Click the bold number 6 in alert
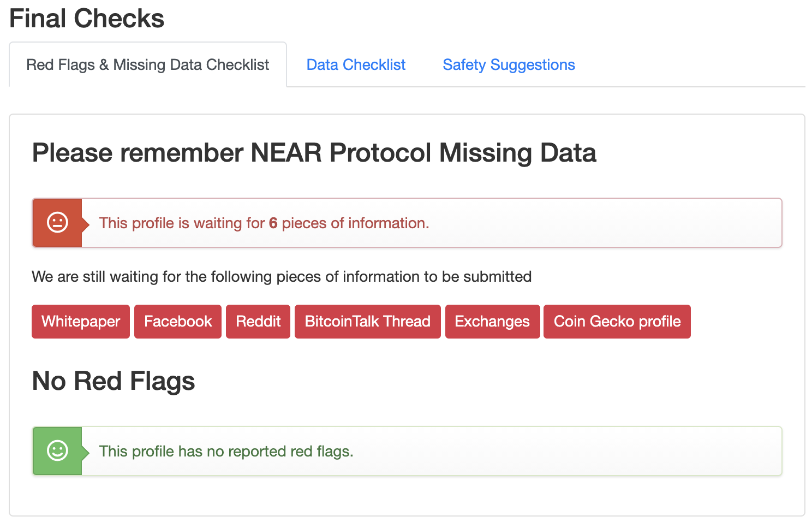812x522 pixels. 273,223
